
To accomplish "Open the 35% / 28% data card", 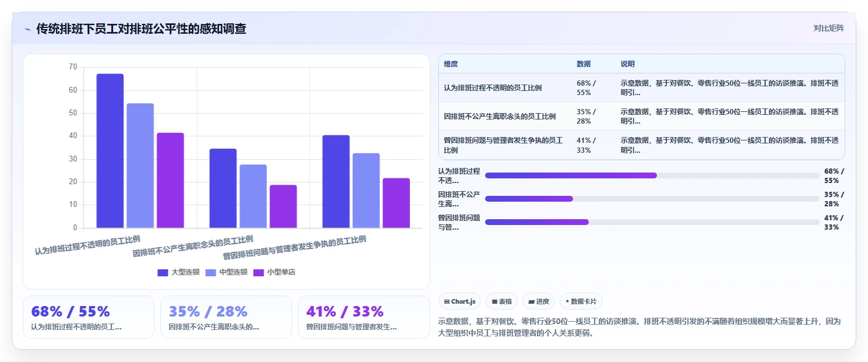I will (226, 317).
